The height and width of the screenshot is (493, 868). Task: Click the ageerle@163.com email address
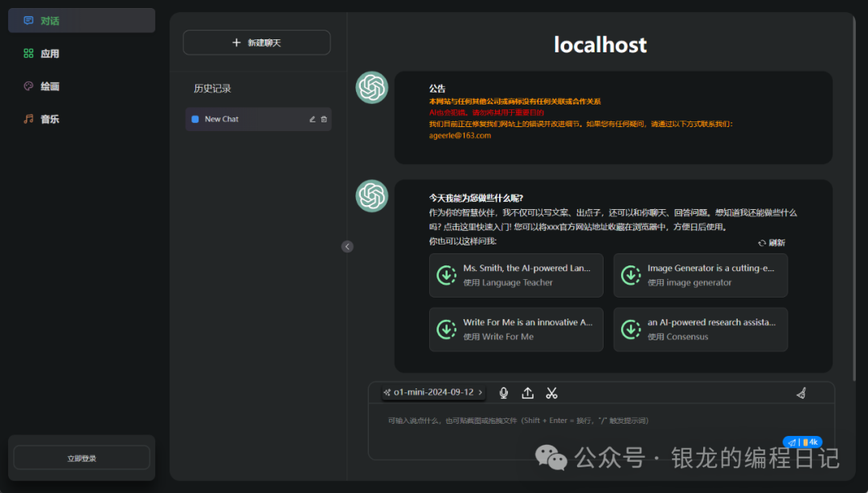point(460,135)
